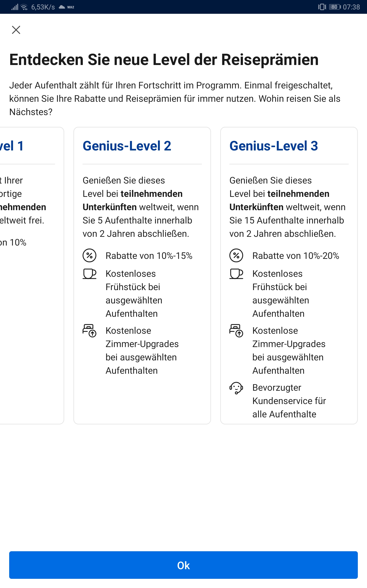Open the Genius-Level 3 card heading
The height and width of the screenshot is (588, 367).
pos(274,146)
